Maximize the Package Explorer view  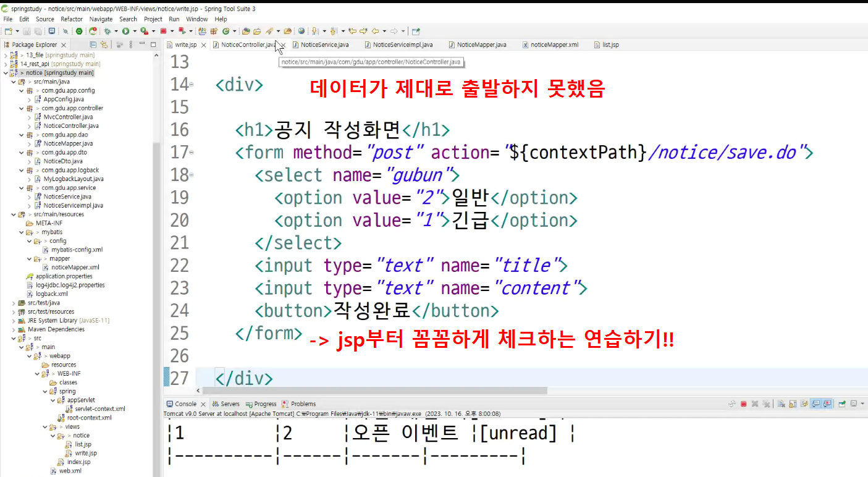point(153,44)
